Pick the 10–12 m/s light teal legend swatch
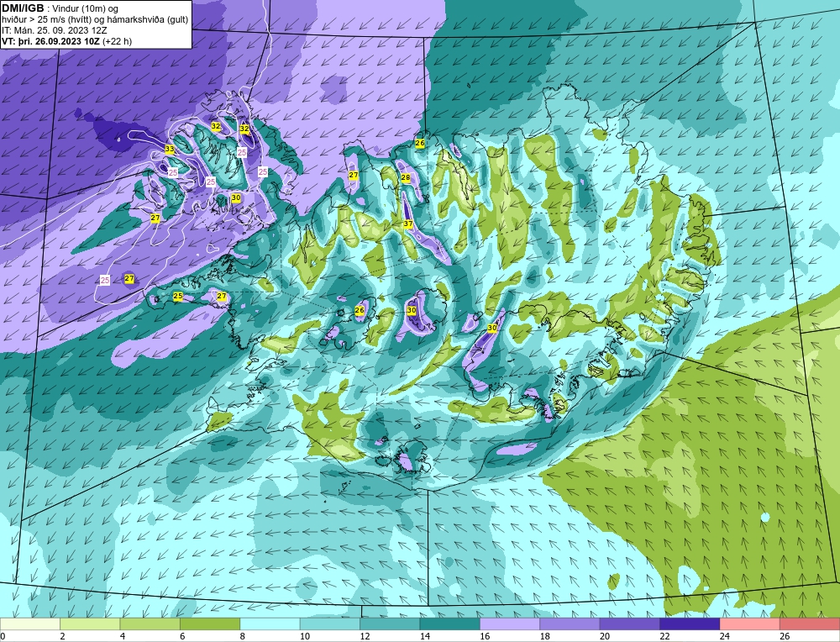 pyautogui.click(x=330, y=624)
